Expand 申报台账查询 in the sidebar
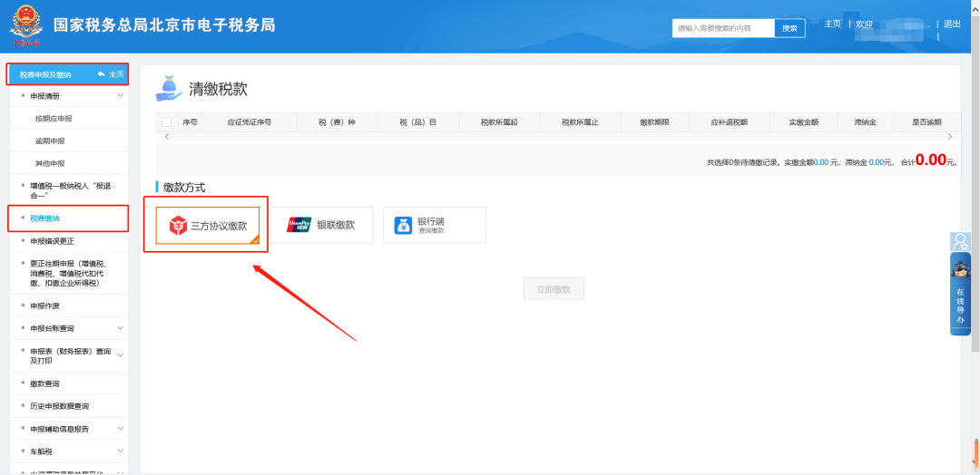 [x=121, y=328]
